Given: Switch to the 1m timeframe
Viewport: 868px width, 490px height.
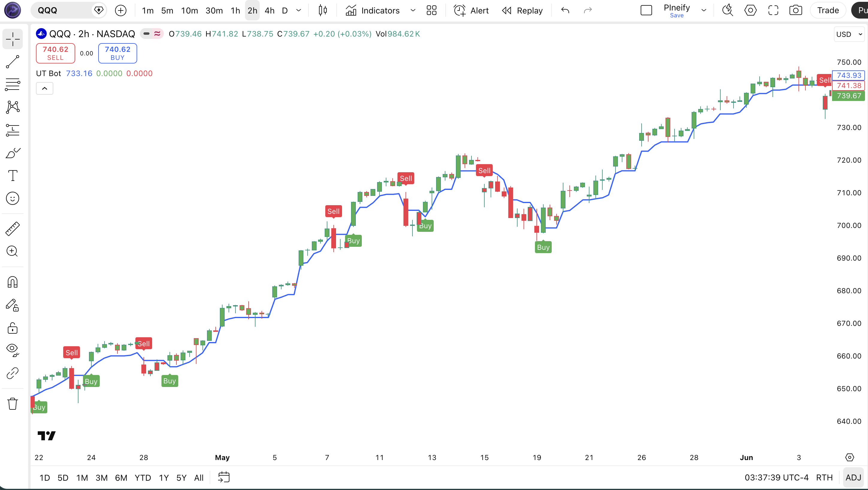Looking at the screenshot, I should coord(148,10).
